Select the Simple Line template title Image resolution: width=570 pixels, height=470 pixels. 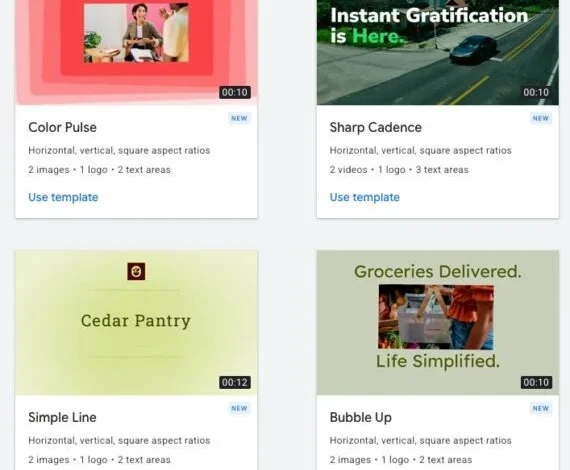coord(63,417)
